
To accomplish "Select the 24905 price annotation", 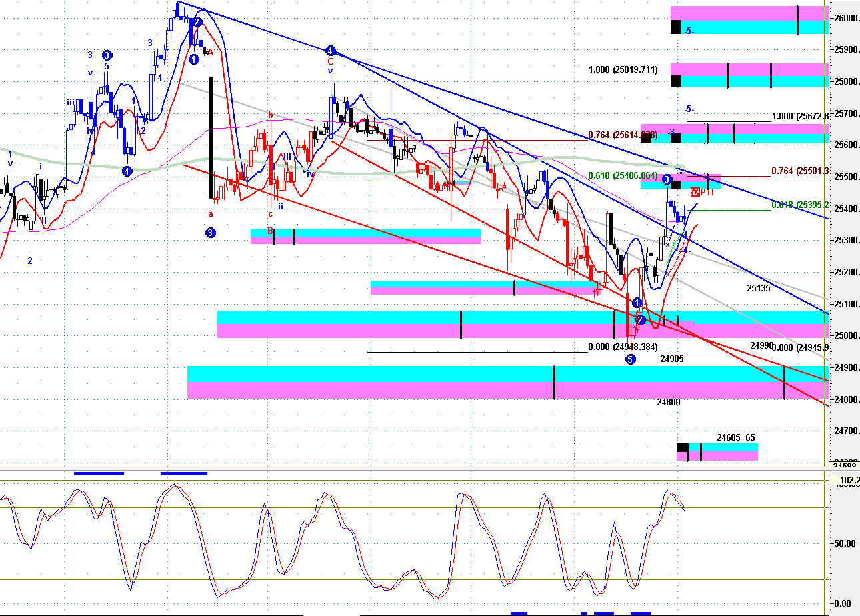I will tap(672, 359).
